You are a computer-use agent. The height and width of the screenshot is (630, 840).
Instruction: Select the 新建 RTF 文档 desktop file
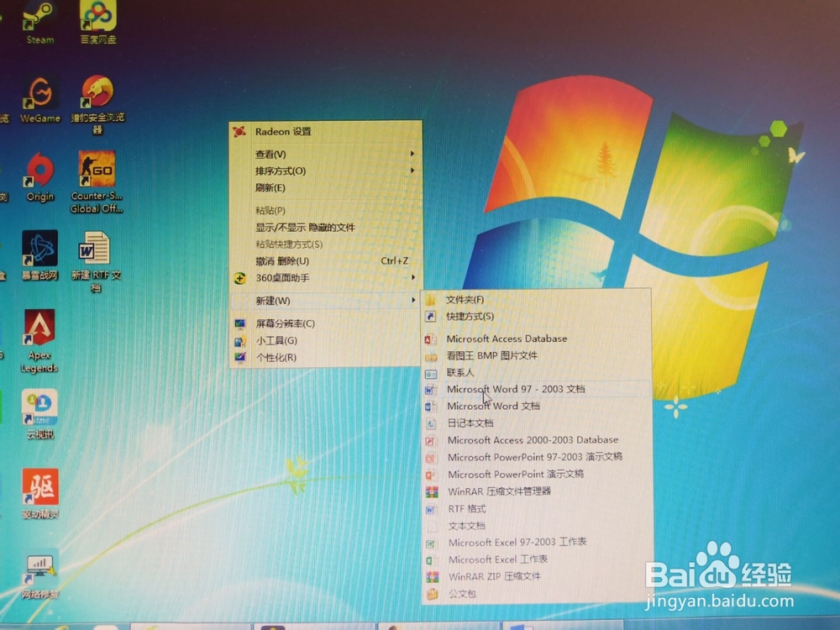(96, 261)
